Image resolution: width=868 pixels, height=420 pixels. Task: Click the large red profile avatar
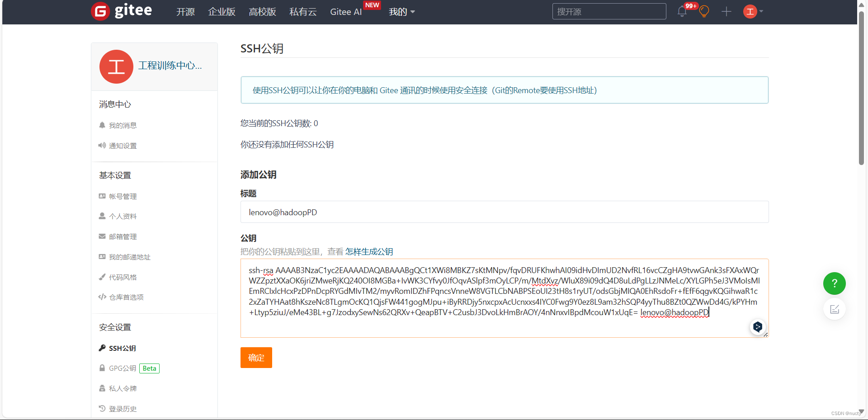pos(116,66)
